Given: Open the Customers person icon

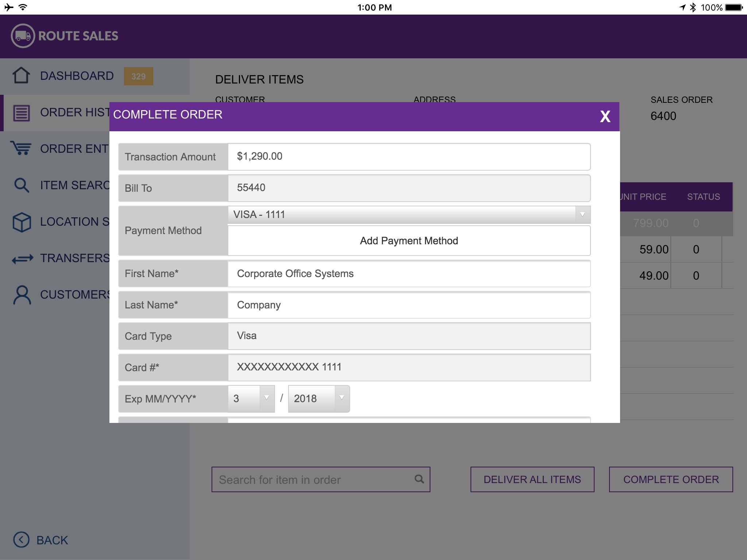Looking at the screenshot, I should coord(22,295).
